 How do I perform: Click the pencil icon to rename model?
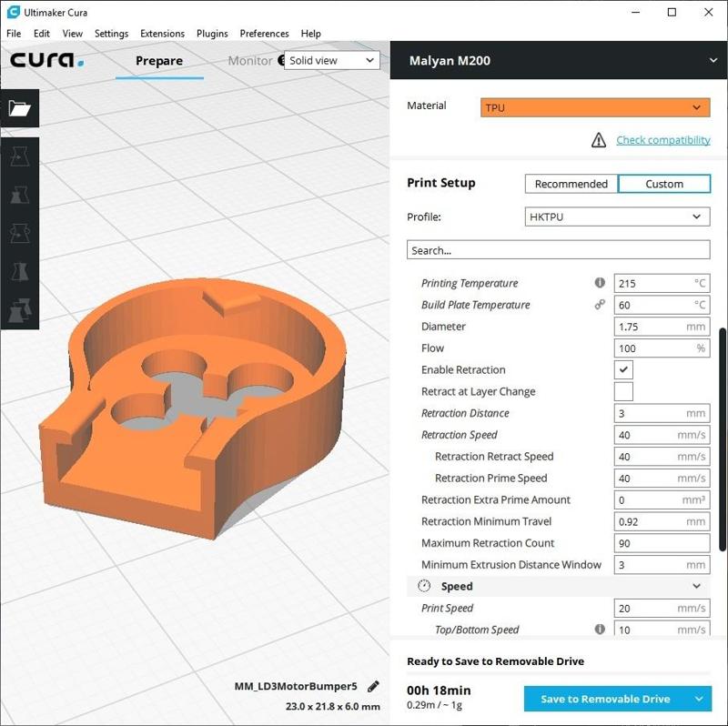[x=373, y=687]
